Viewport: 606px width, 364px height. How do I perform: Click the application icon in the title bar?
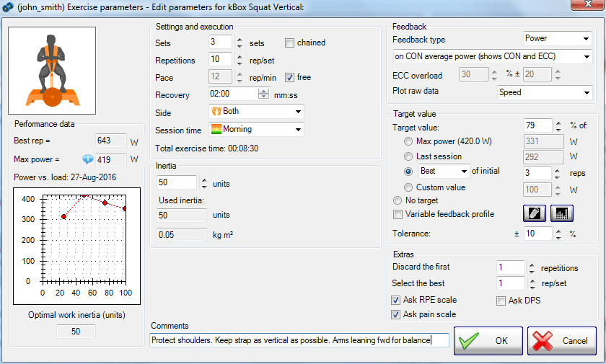tap(8, 7)
